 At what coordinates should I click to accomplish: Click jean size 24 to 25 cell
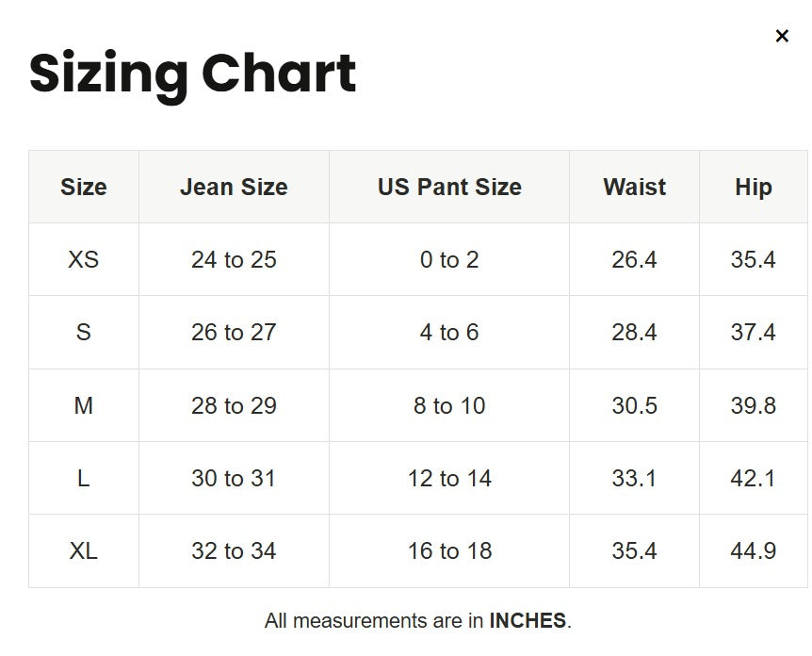234,259
